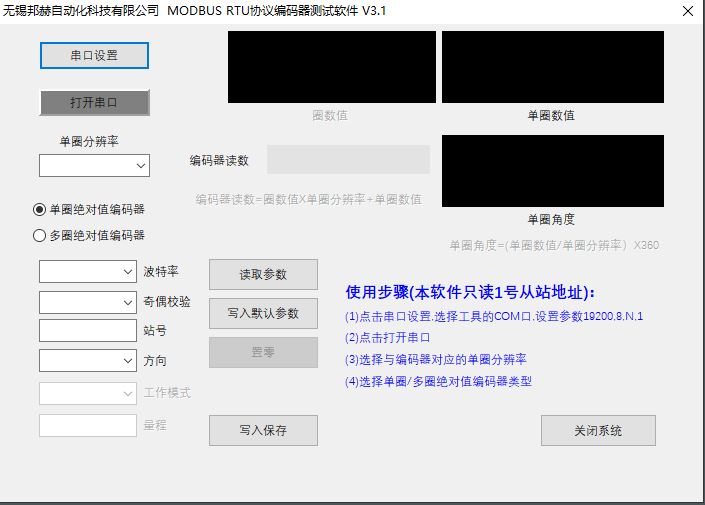The image size is (705, 505).
Task: Click the 圈数值 black display panel
Action: pos(332,67)
